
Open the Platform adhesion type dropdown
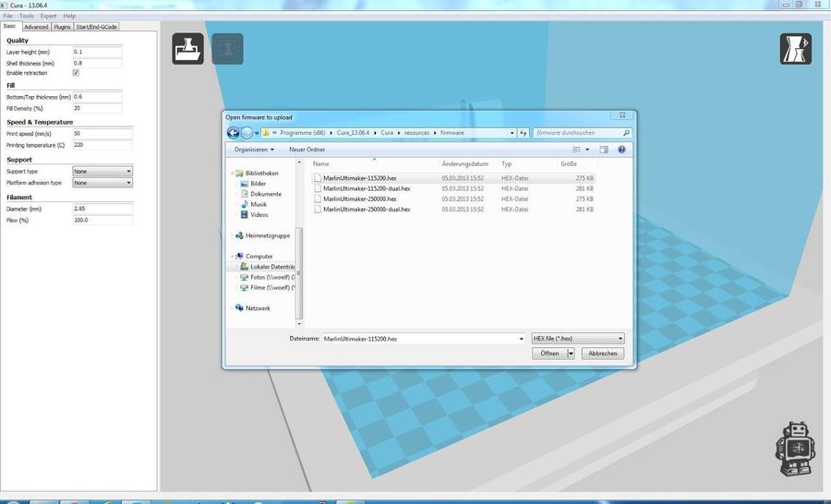(x=102, y=183)
